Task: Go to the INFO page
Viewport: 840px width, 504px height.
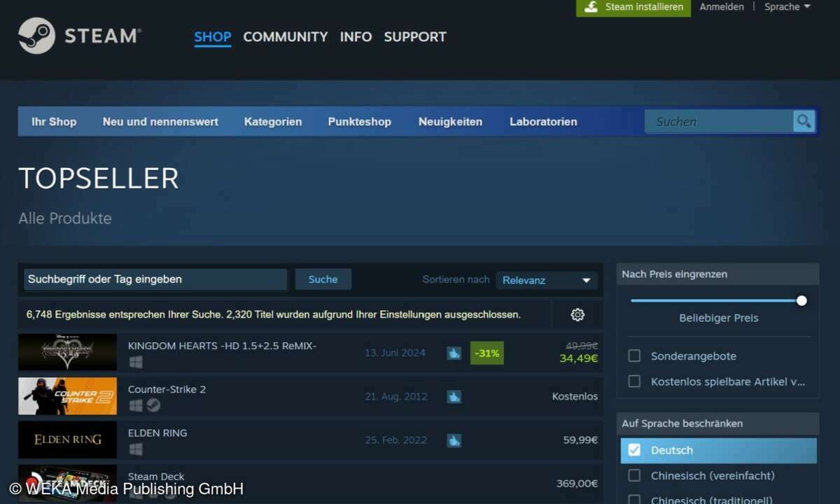Action: pyautogui.click(x=356, y=36)
